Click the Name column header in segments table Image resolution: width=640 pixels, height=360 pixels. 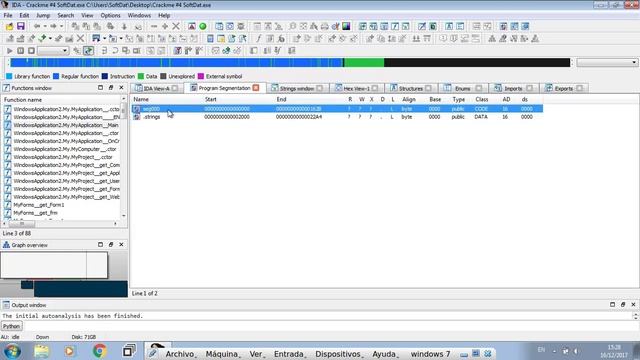[141, 99]
